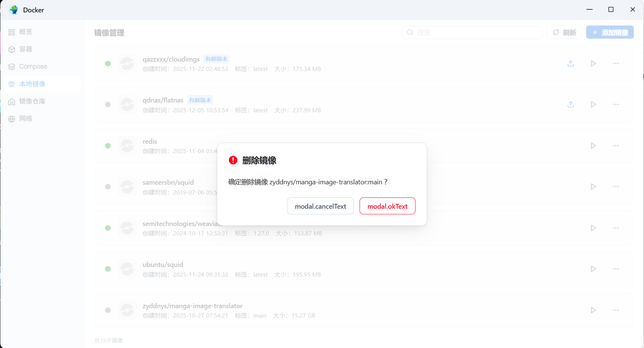Click the update icon for qdnas/flatnas
This screenshot has width=644, height=348.
(x=571, y=104)
